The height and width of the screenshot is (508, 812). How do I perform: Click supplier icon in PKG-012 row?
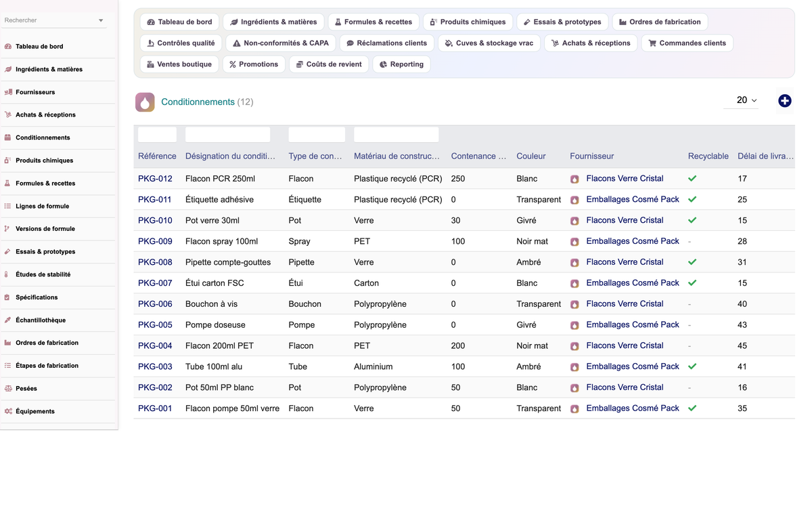[574, 179]
